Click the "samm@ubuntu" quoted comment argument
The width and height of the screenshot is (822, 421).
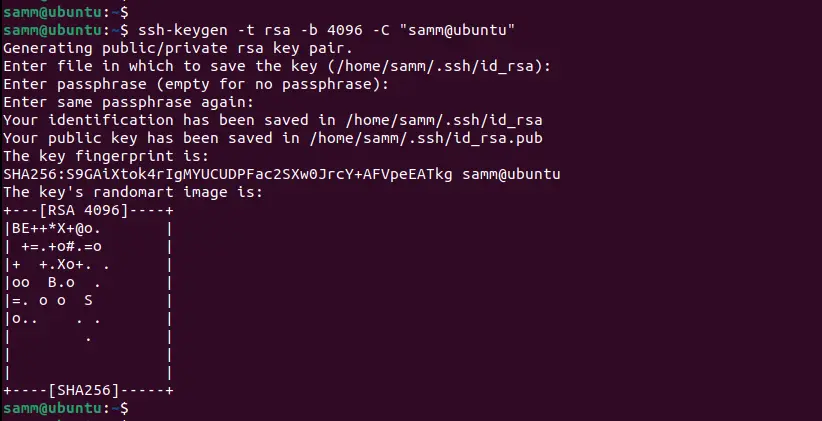457,30
